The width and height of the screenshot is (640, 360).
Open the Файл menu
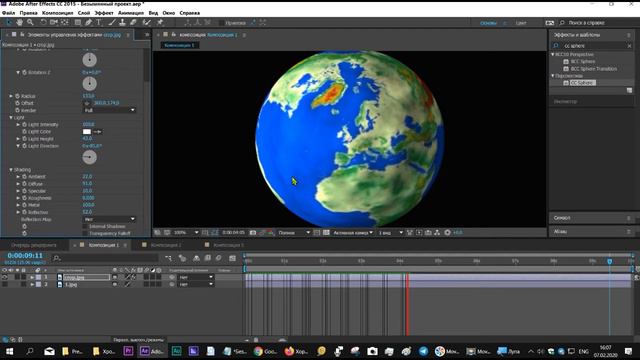point(9,13)
